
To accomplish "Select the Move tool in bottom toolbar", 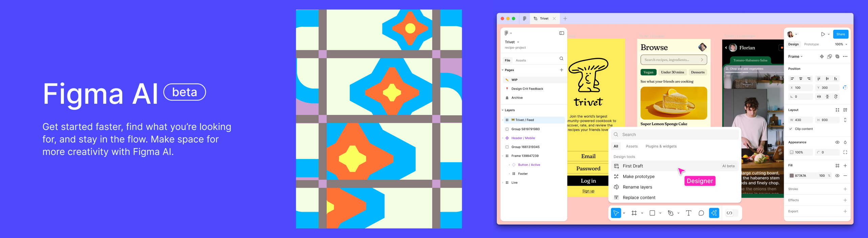I will point(616,213).
